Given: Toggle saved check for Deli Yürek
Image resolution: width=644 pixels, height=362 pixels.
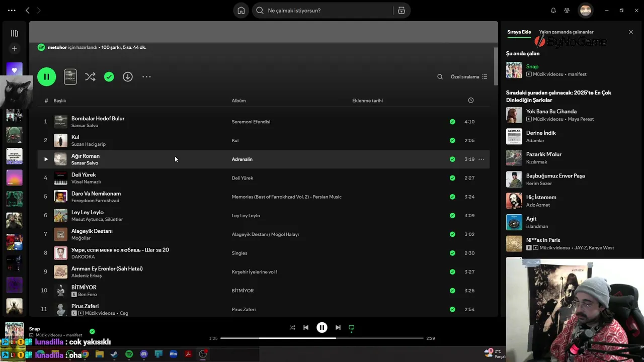Looking at the screenshot, I should [452, 178].
